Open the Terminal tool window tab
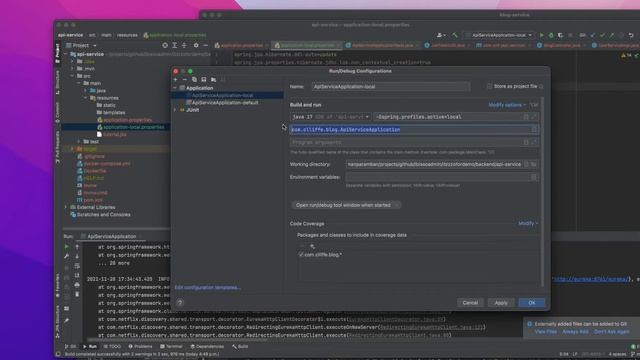Image resolution: width=640 pixels, height=360 pixels. coord(171,347)
